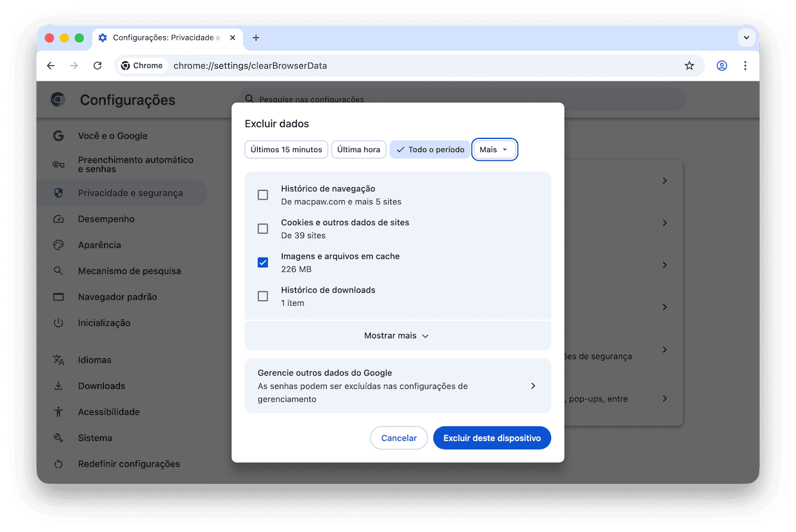
Task: Open the Mais time range dropdown
Action: point(494,150)
